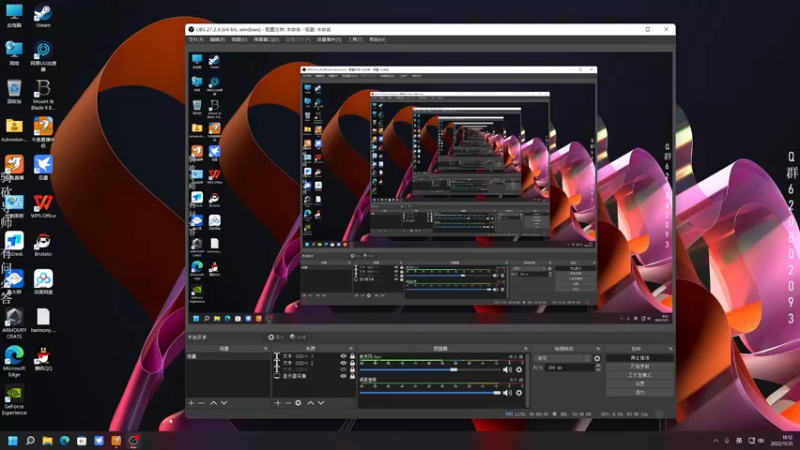
Task: Lock the 显示器采集 source
Action: [352, 376]
